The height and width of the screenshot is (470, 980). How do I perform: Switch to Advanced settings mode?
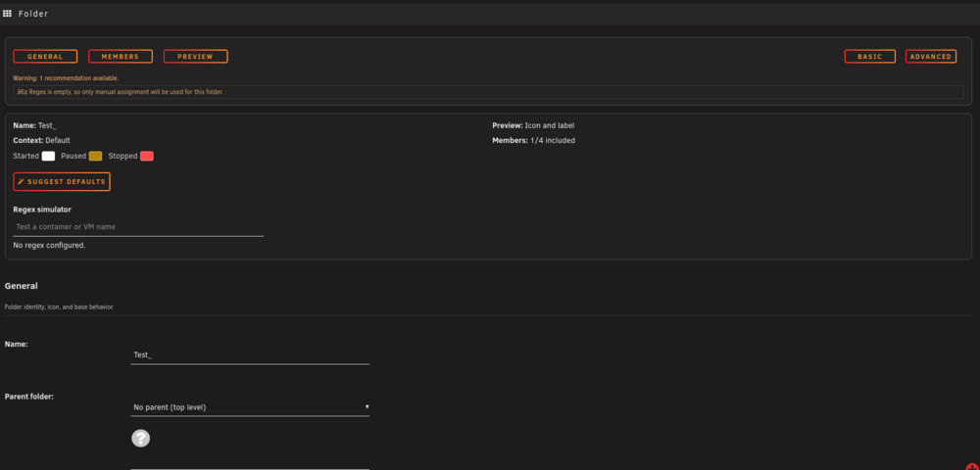click(x=931, y=56)
